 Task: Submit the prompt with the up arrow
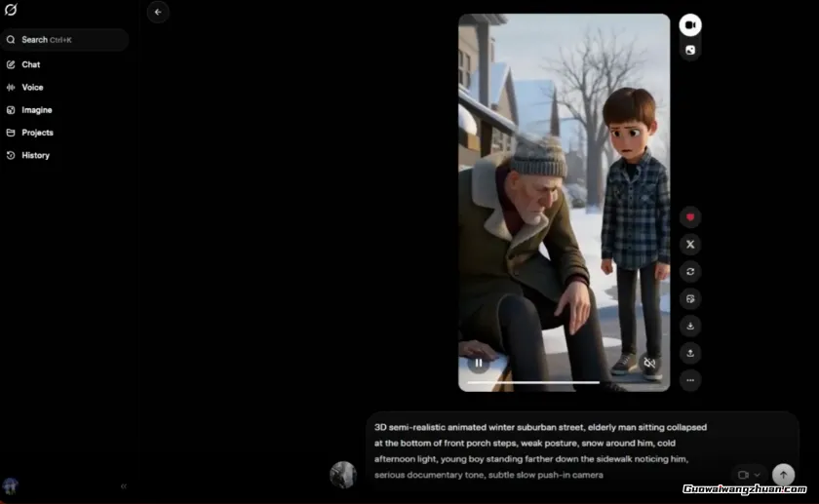pyautogui.click(x=783, y=475)
